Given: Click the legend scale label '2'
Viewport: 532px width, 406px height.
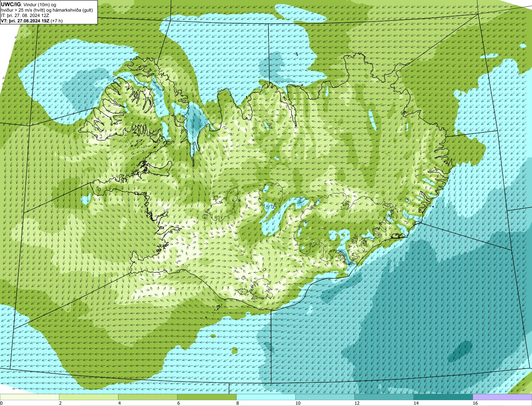Looking at the screenshot, I should click(60, 403).
